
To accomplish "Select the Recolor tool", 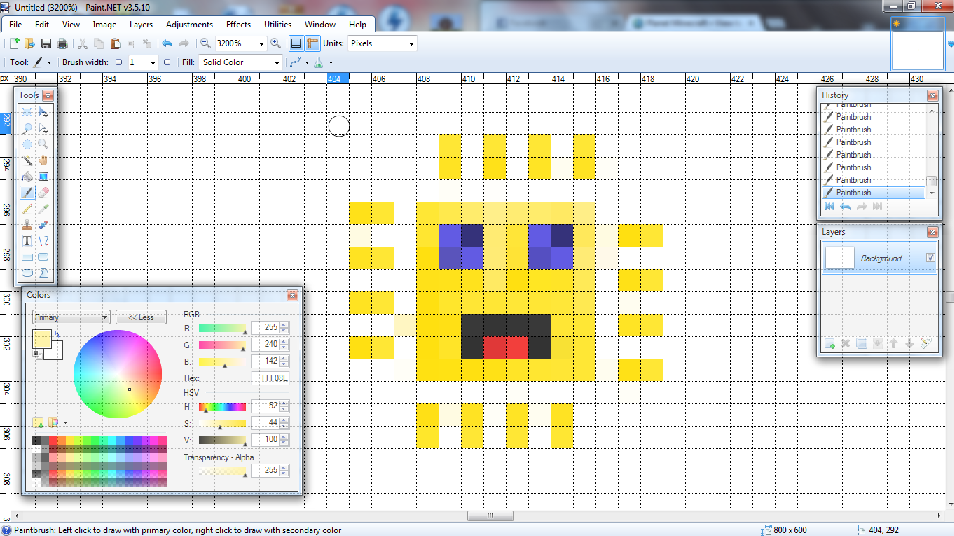I will (43, 225).
